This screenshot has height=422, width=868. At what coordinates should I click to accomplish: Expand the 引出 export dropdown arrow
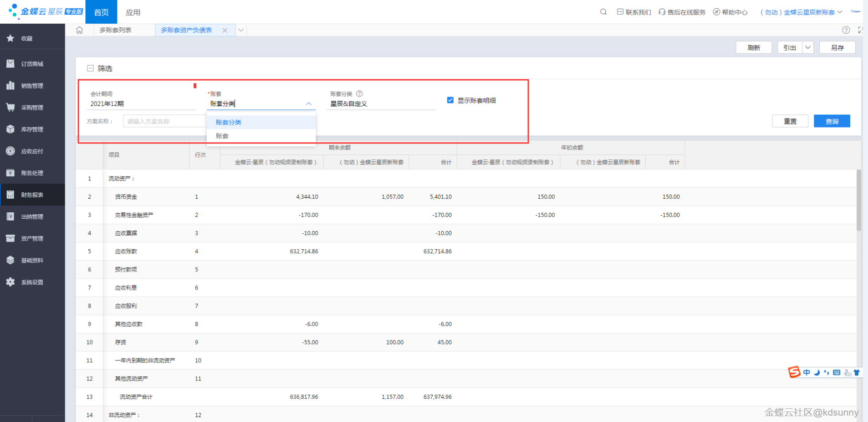(x=807, y=47)
